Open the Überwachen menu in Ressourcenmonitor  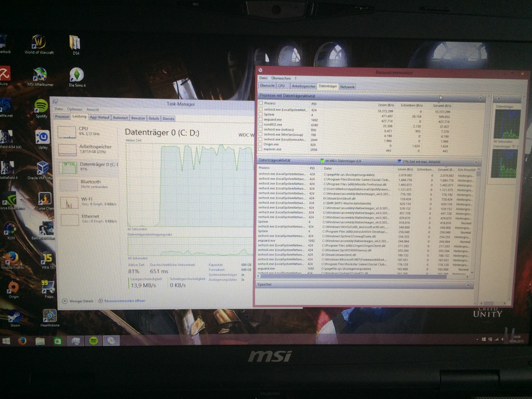click(x=281, y=78)
